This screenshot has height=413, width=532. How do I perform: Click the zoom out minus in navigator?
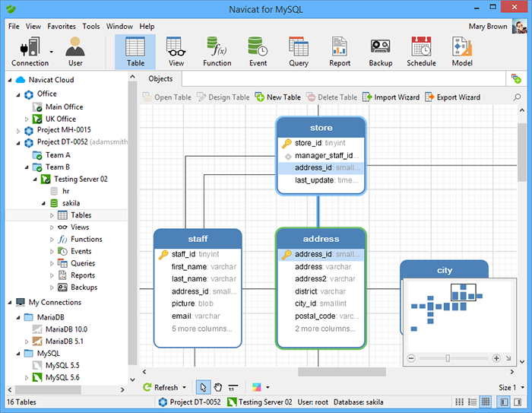click(x=411, y=358)
